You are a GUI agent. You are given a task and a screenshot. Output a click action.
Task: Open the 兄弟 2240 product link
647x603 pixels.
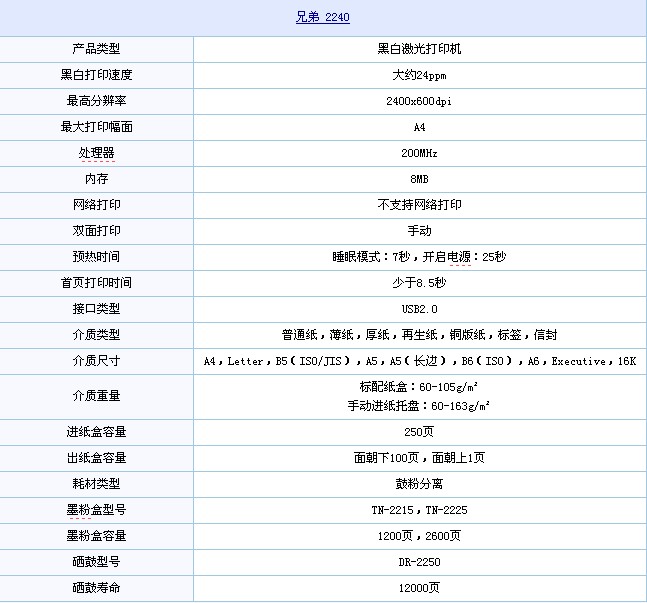323,18
